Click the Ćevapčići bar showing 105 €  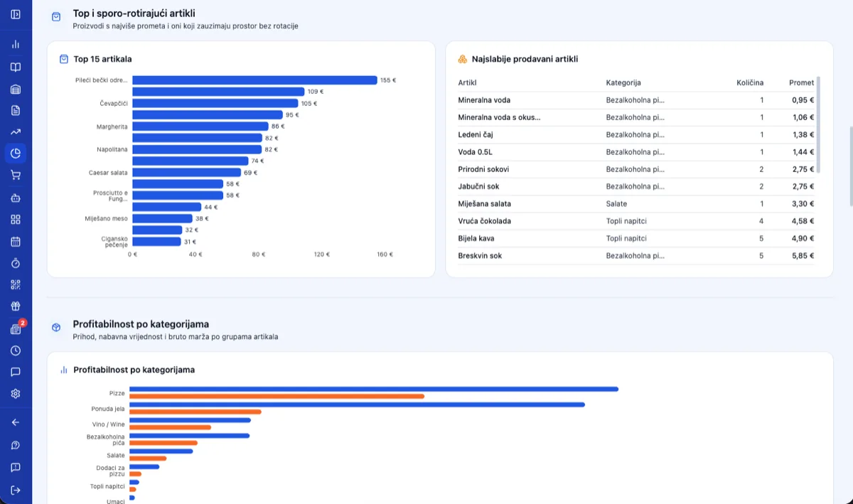tap(215, 103)
